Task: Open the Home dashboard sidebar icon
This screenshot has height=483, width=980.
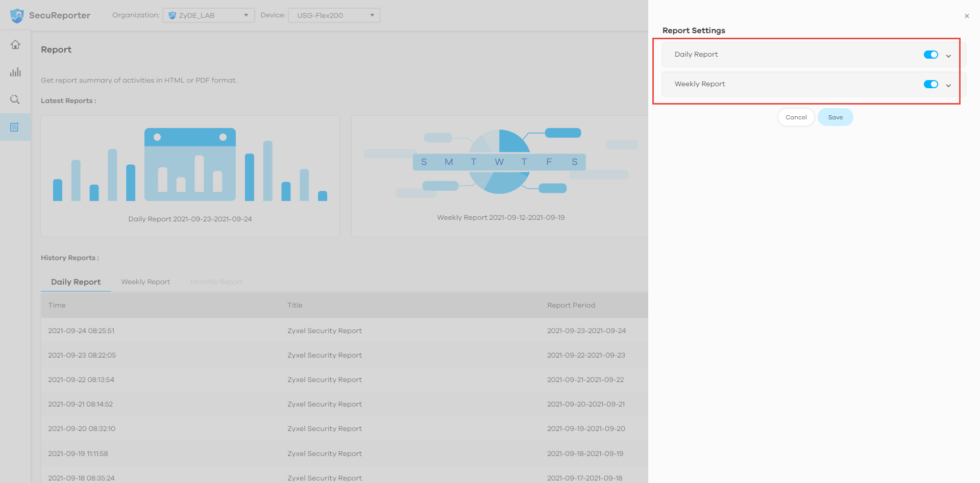Action: (x=15, y=45)
